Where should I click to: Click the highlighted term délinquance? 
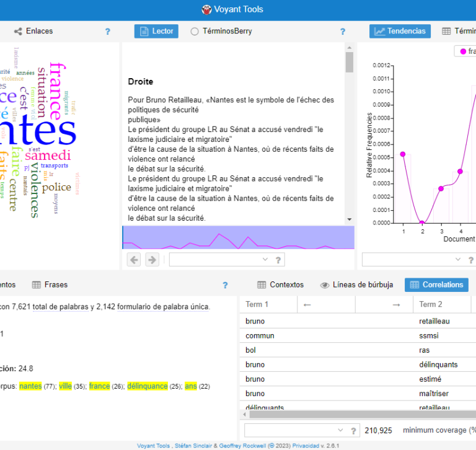click(147, 386)
